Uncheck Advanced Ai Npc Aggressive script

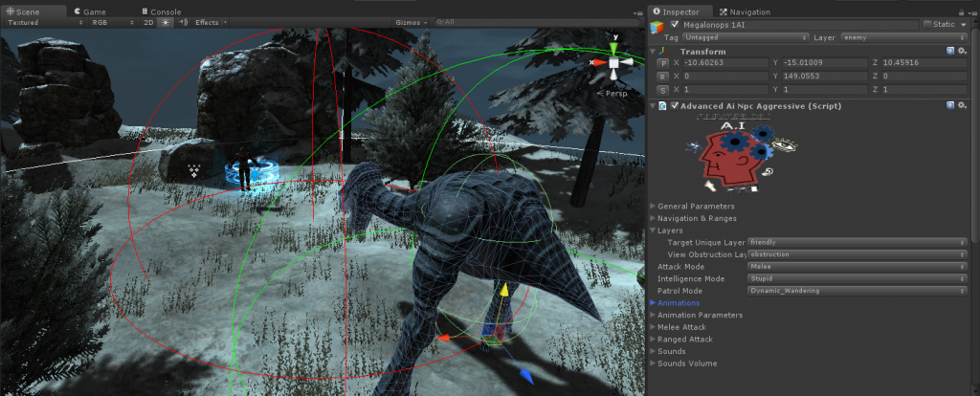(675, 105)
